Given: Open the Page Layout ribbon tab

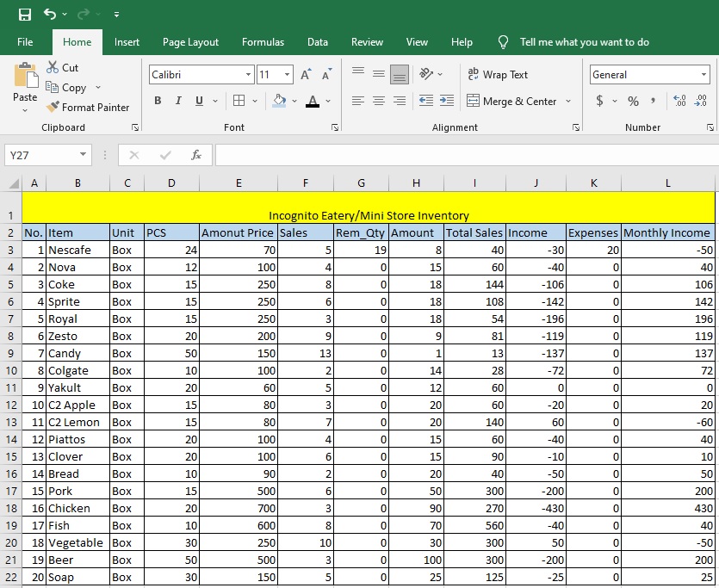Looking at the screenshot, I should [x=190, y=42].
